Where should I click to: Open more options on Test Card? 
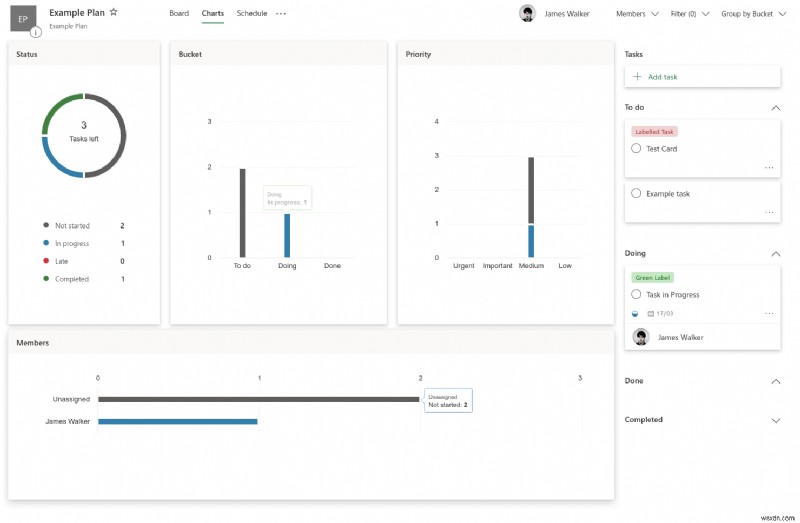coord(769,167)
